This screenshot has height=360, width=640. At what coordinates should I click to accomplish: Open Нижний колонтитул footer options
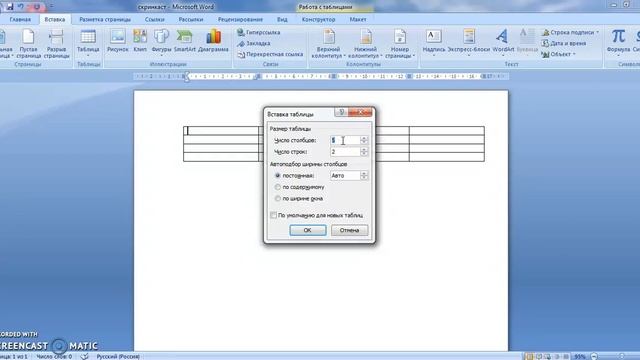tap(365, 44)
